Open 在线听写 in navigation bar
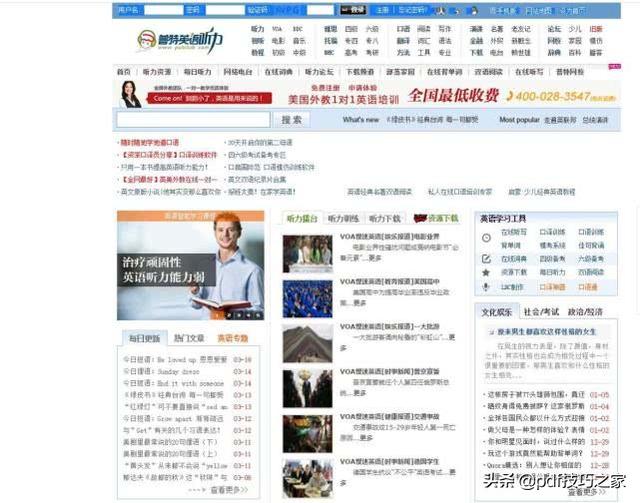This screenshot has height=503, width=640. 529,72
